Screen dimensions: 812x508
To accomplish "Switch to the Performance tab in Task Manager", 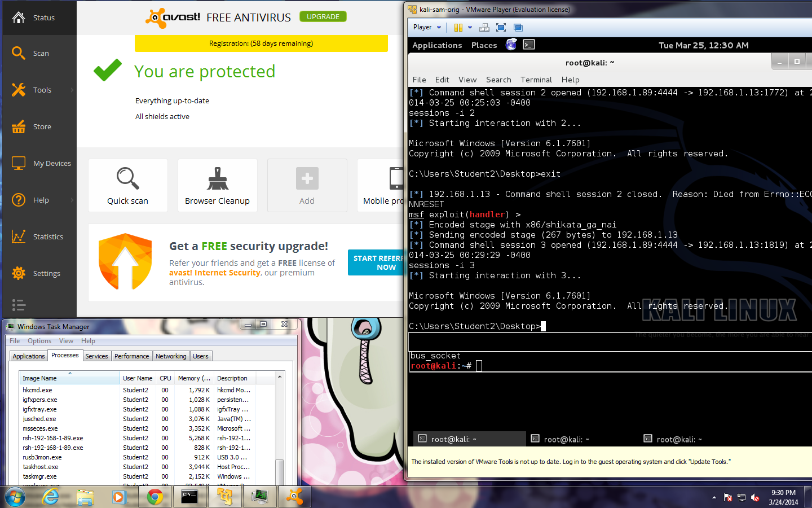I will 132,356.
